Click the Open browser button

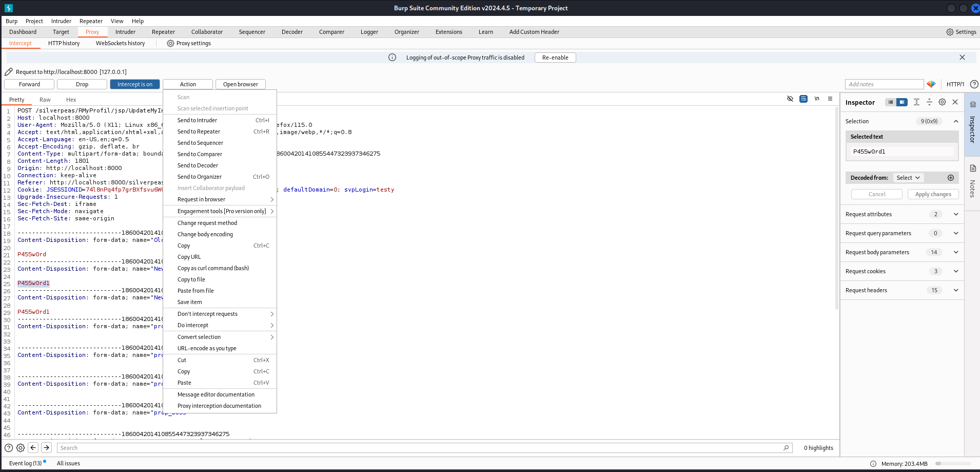[241, 84]
